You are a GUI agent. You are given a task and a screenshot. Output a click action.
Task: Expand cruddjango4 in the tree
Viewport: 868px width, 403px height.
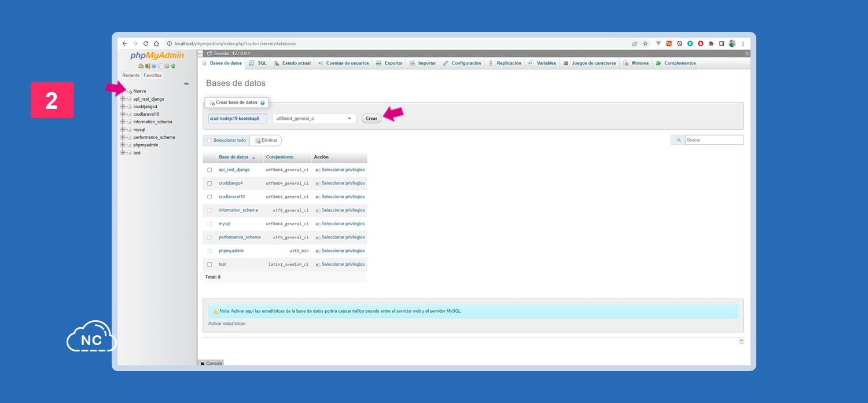[123, 107]
